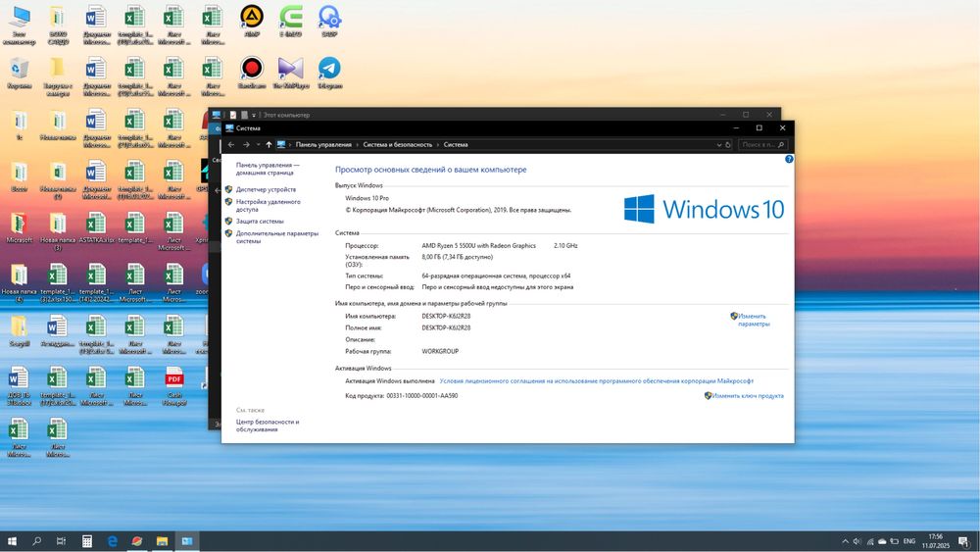Image resolution: width=980 pixels, height=552 pixels.
Task: Select Новая папка (4) folder
Action: point(20,282)
